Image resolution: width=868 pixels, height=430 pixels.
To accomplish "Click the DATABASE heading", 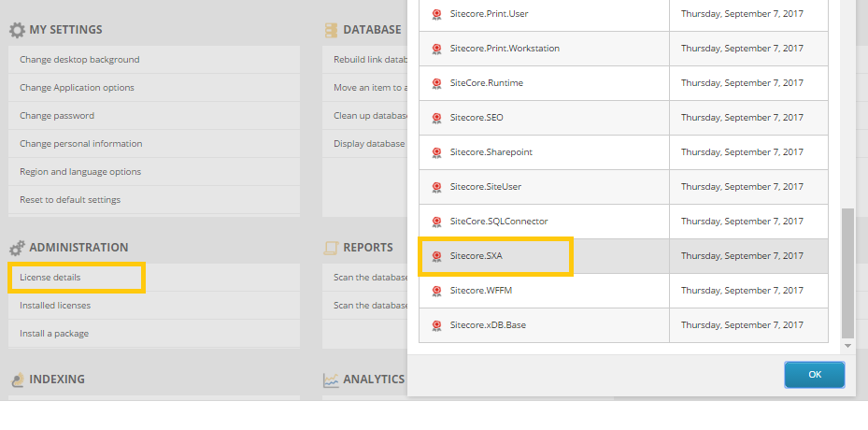I will coord(372,30).
